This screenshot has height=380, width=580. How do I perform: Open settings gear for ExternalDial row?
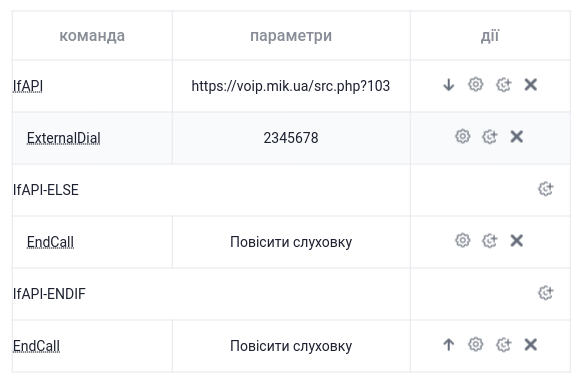tap(462, 137)
